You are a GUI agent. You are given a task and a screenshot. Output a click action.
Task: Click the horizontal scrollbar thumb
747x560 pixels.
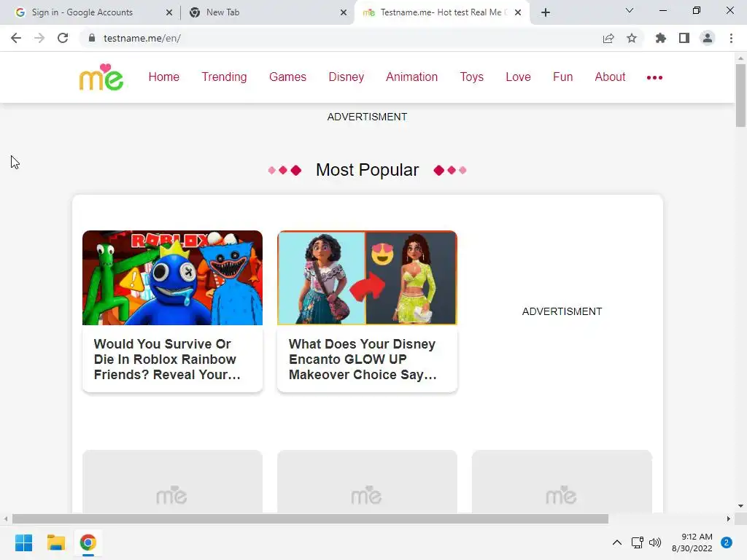pyautogui.click(x=310, y=518)
